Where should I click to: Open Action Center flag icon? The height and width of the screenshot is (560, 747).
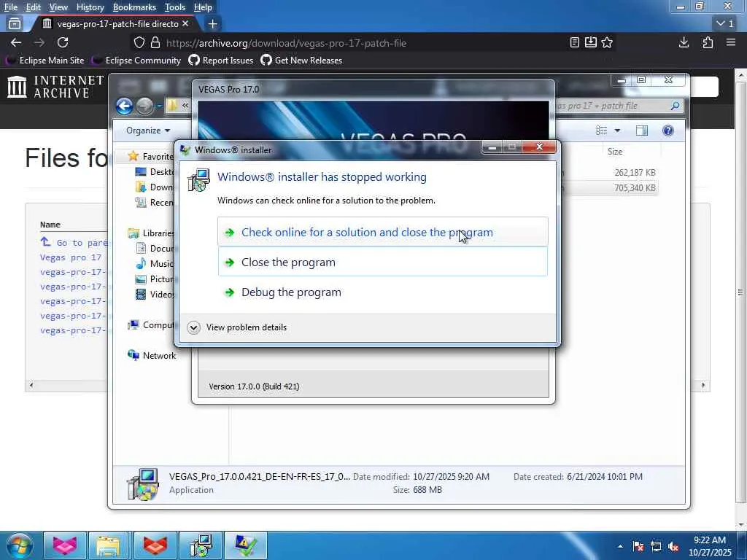click(638, 546)
